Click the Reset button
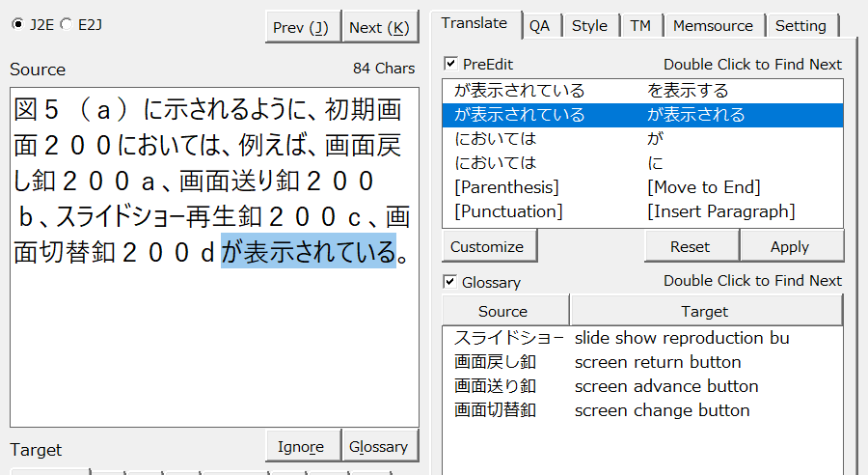868x475 pixels. (690, 246)
